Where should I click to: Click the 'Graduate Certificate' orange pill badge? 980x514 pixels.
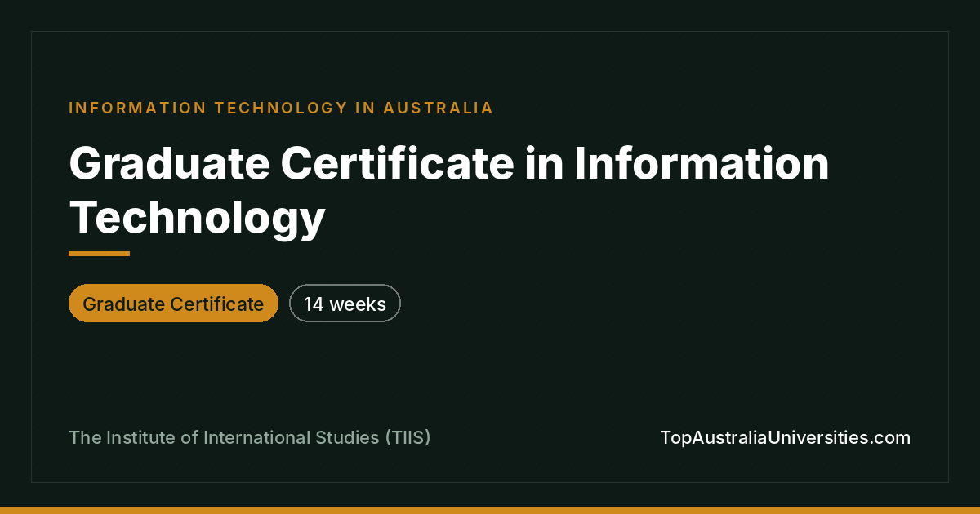173,304
